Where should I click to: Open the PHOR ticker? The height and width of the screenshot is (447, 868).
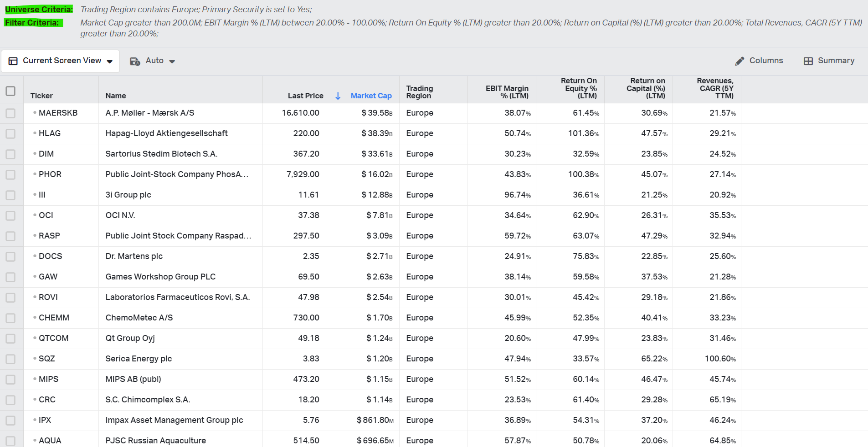50,174
